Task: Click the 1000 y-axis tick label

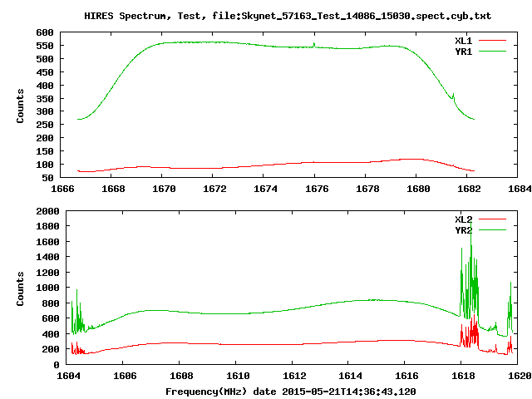Action: tap(47, 288)
